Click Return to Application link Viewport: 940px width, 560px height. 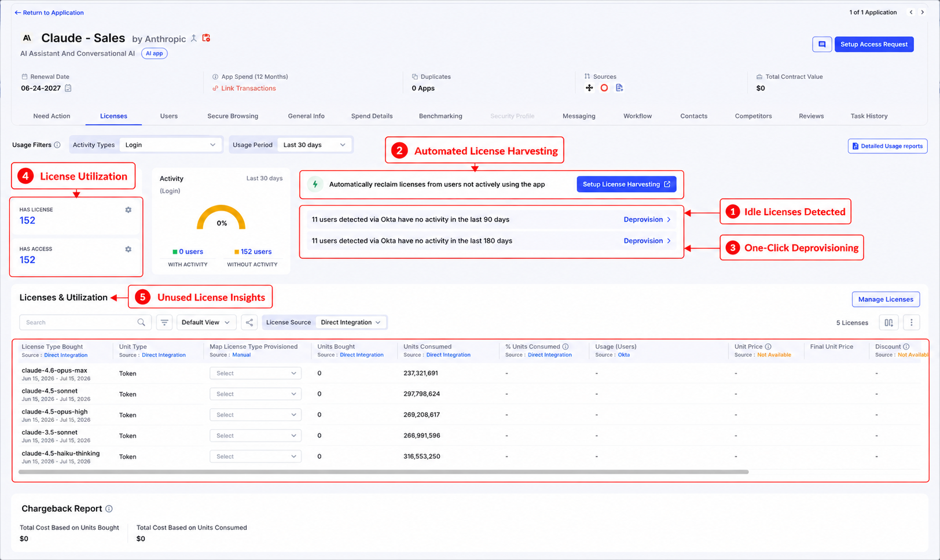point(49,13)
